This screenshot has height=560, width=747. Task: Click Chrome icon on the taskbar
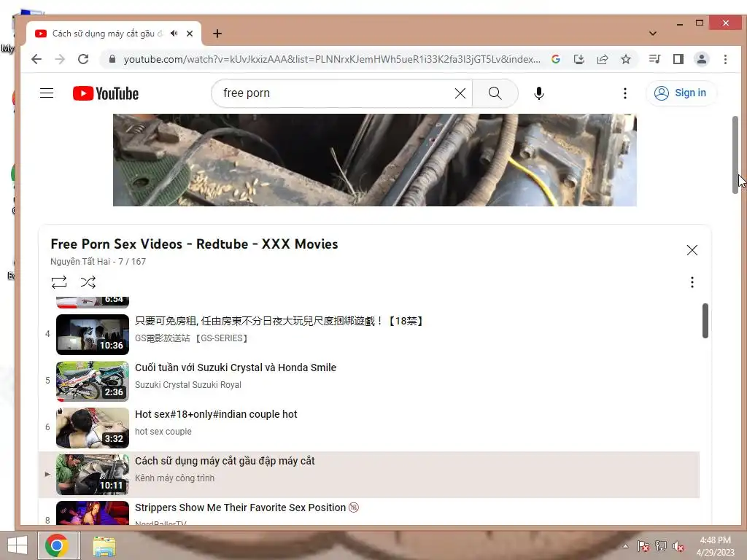click(57, 545)
